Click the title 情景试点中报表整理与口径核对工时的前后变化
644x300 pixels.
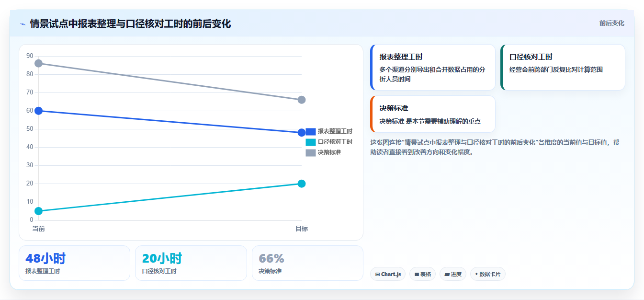click(x=130, y=23)
